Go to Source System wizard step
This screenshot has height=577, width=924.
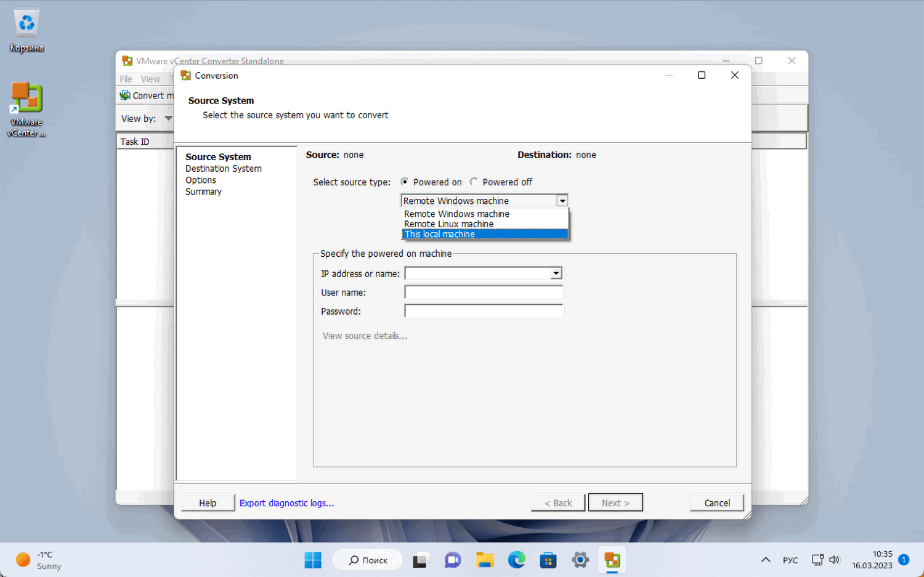pos(218,157)
